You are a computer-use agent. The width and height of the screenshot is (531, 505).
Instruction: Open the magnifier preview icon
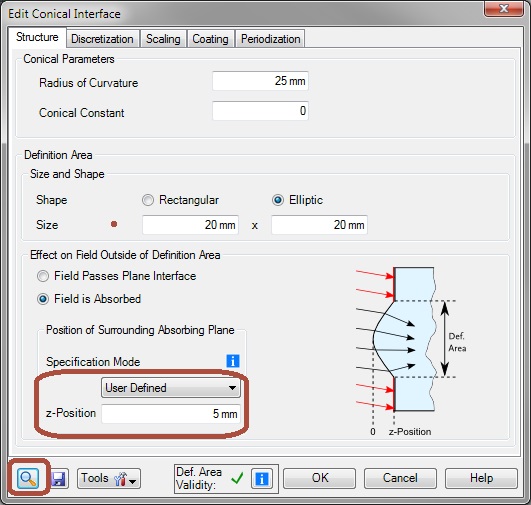pyautogui.click(x=28, y=478)
